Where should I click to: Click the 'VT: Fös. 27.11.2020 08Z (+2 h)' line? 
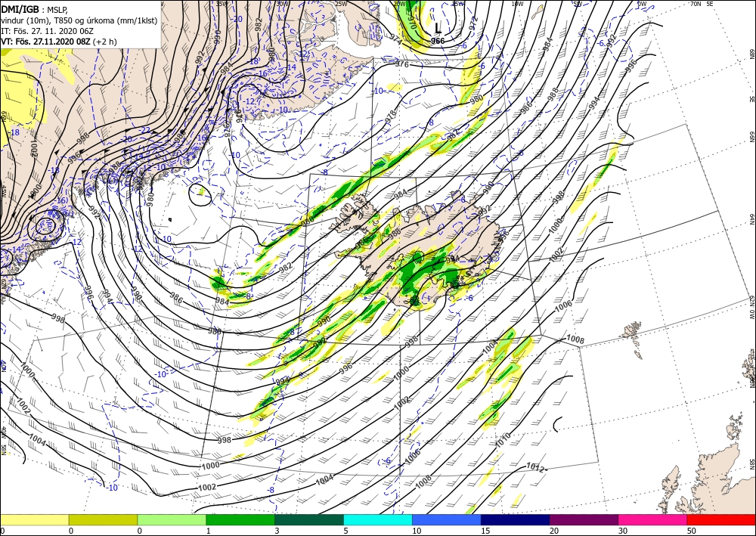59,42
